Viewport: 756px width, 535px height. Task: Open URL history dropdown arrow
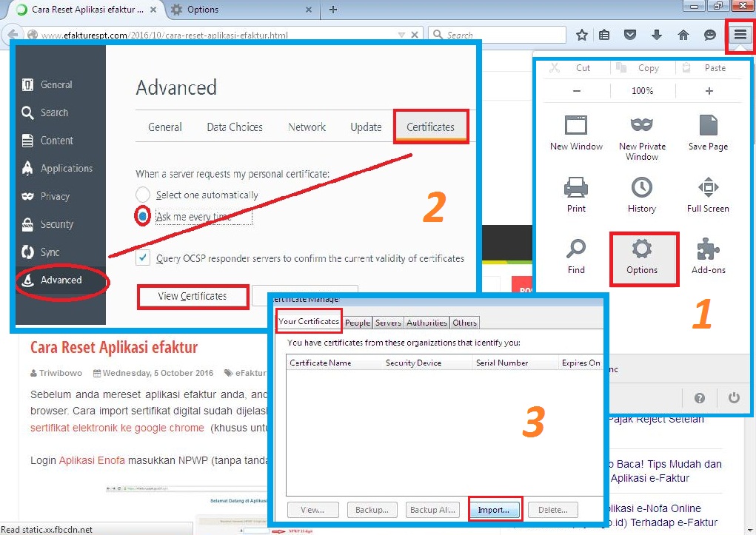pos(401,35)
